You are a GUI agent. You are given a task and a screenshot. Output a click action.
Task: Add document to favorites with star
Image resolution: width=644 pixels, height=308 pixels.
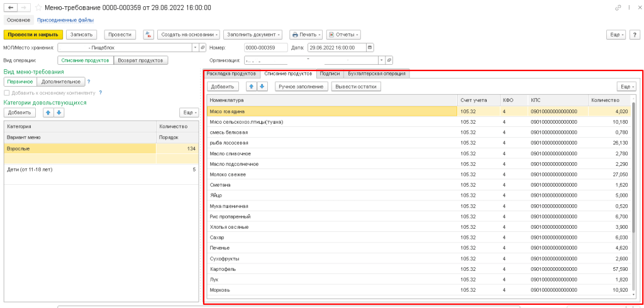[38, 8]
